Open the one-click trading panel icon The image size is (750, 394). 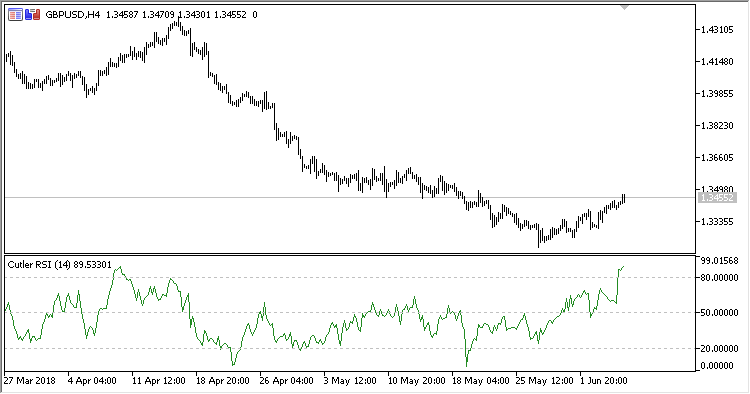15,15
